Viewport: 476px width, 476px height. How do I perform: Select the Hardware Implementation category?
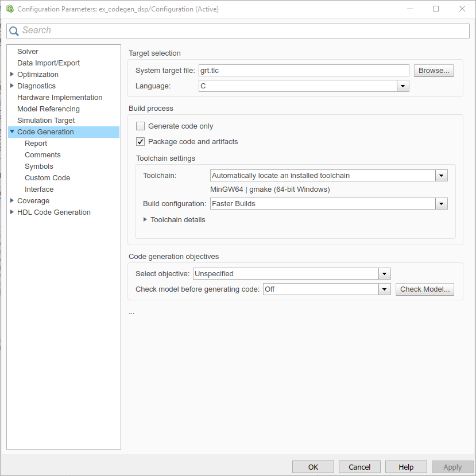coord(59,97)
